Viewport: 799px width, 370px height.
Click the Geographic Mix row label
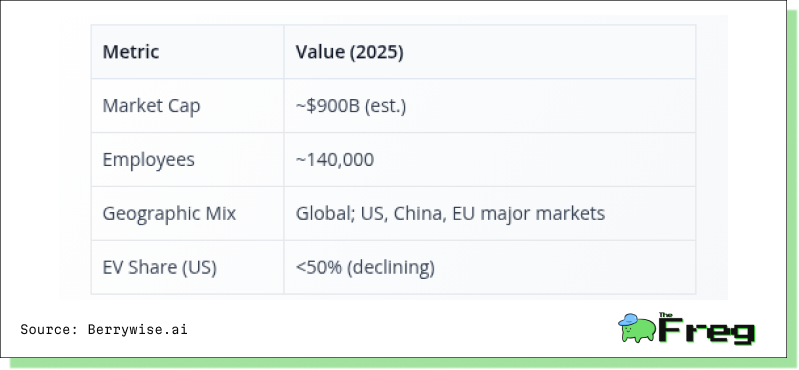click(169, 214)
